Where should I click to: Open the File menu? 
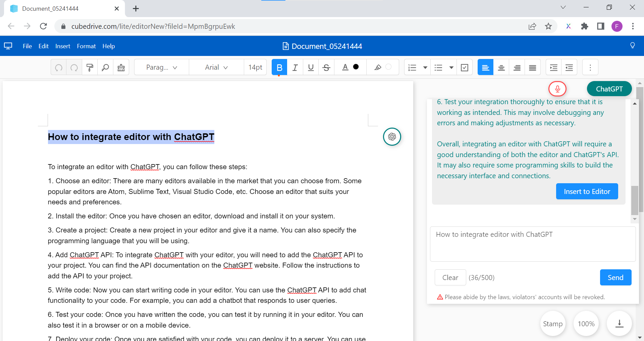(x=27, y=46)
